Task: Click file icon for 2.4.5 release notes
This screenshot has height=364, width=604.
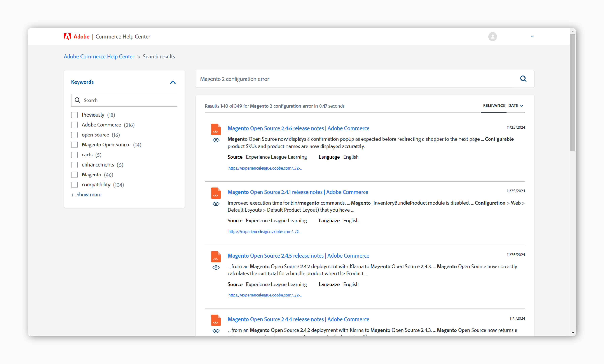Action: point(216,257)
